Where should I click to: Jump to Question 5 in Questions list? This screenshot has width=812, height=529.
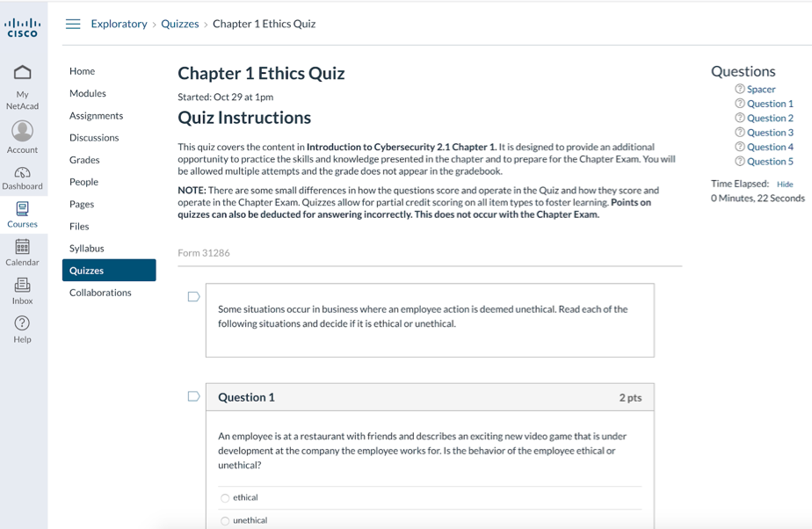click(770, 162)
